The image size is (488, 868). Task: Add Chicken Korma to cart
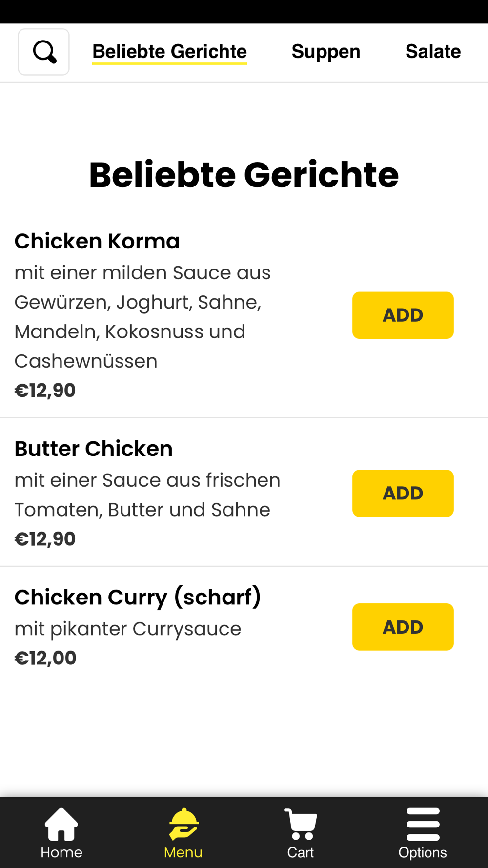click(403, 315)
